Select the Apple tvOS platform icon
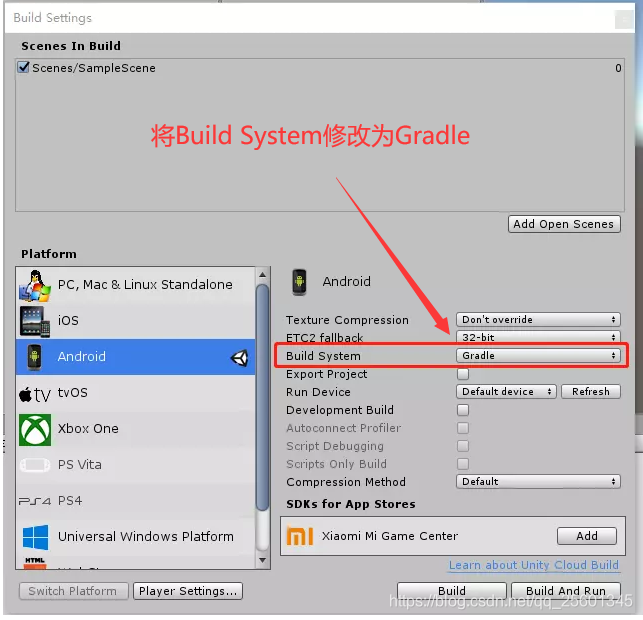This screenshot has height=620, width=643. (35, 394)
